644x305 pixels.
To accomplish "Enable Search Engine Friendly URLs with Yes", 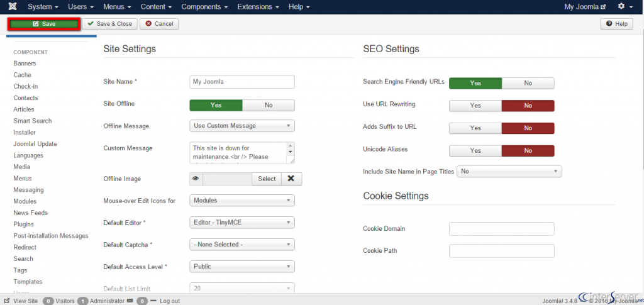I will (475, 83).
